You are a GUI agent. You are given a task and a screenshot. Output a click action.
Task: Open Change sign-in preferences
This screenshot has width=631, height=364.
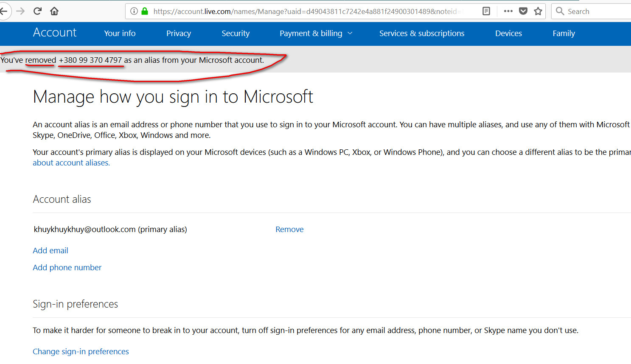click(81, 351)
